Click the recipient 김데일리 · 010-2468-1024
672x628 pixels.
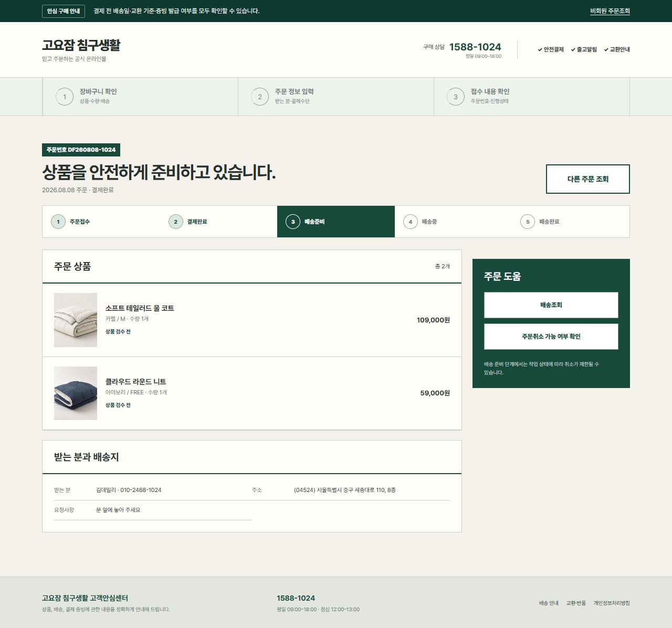(129, 490)
